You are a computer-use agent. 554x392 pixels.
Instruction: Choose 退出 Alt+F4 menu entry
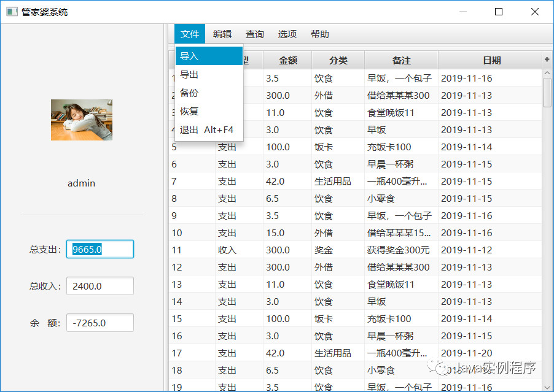(209, 129)
